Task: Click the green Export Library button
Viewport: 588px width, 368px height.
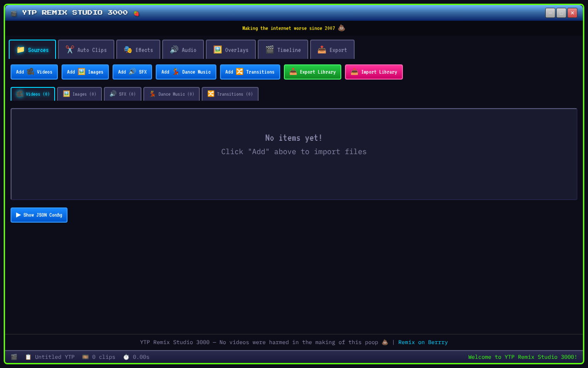Action: click(x=312, y=72)
